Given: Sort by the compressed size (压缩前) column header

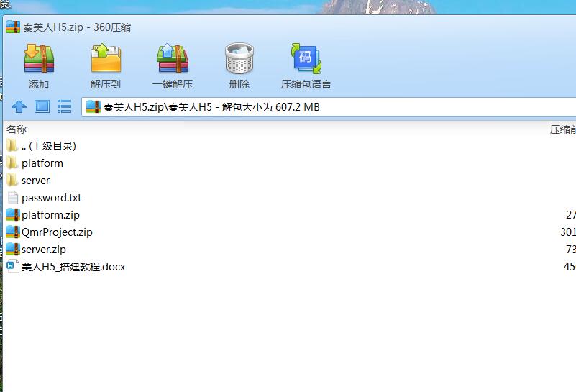Looking at the screenshot, I should pos(562,129).
